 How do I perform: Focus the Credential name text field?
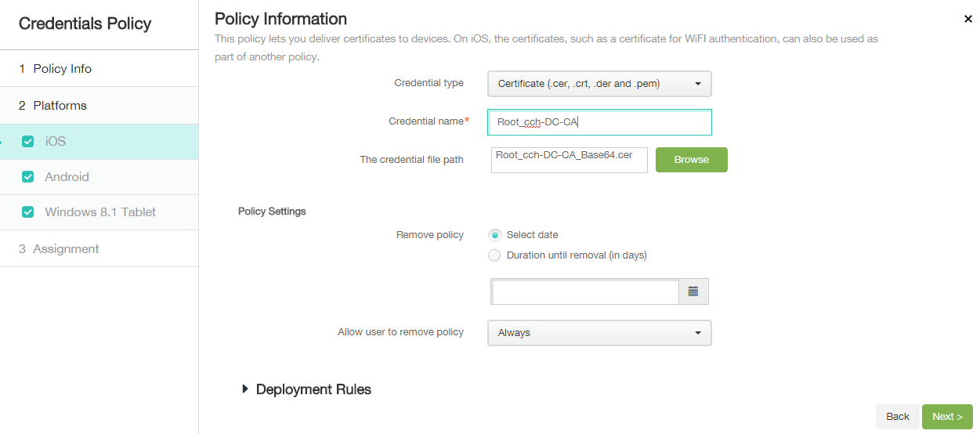tap(599, 122)
